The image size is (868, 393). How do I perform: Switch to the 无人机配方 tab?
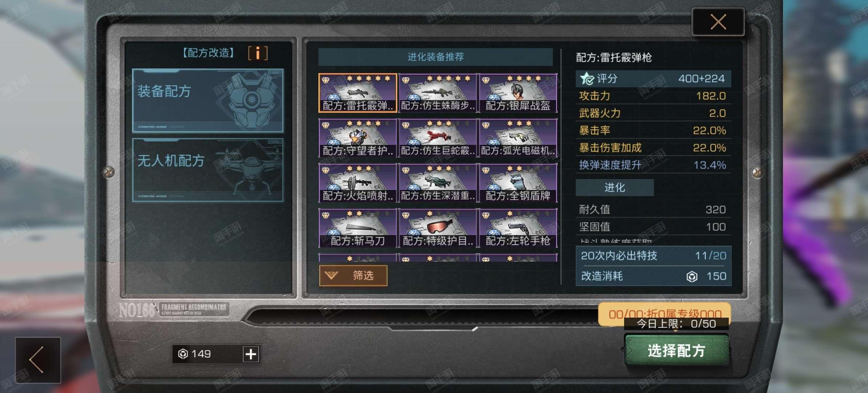(208, 170)
